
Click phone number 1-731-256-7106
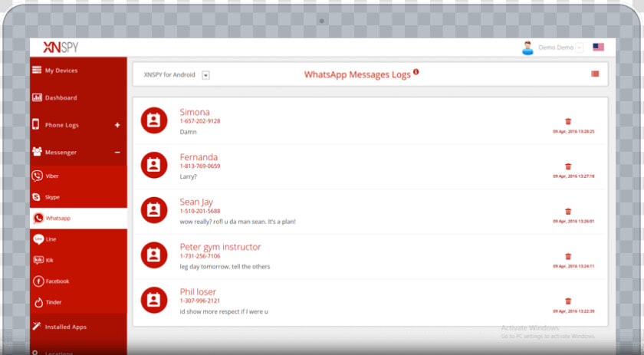tap(200, 256)
